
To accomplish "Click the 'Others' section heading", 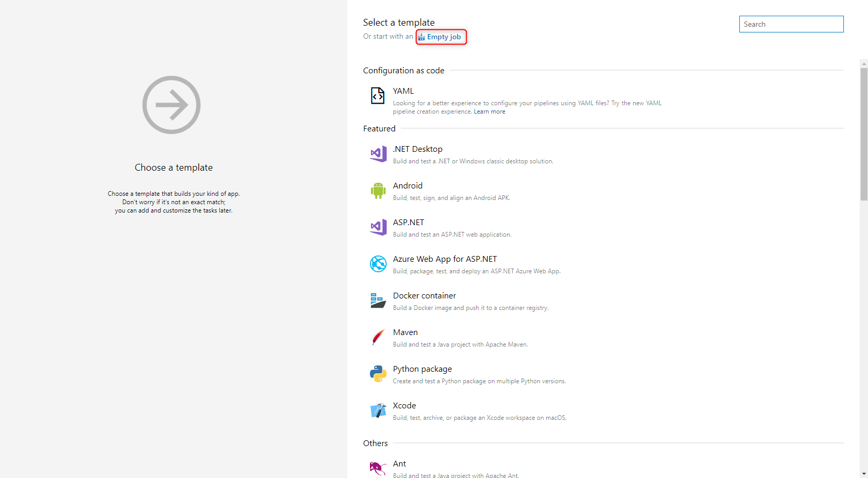I will [x=376, y=443].
